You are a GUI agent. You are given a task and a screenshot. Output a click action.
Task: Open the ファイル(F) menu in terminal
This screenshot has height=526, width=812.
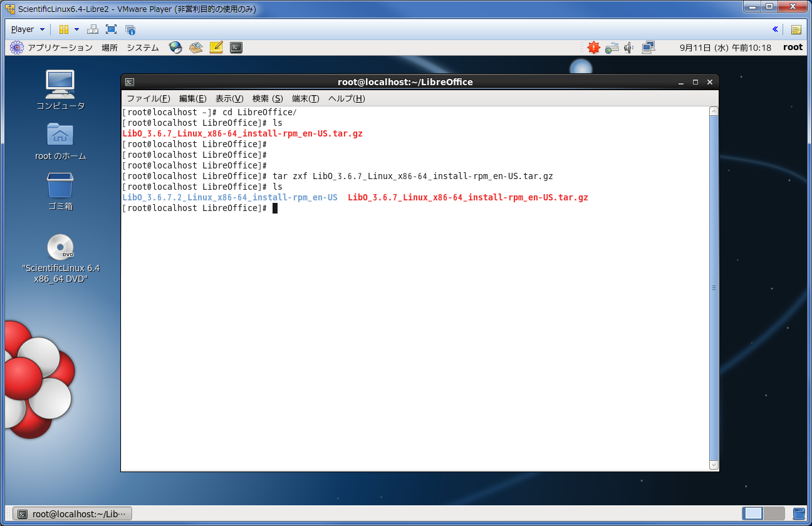point(148,99)
